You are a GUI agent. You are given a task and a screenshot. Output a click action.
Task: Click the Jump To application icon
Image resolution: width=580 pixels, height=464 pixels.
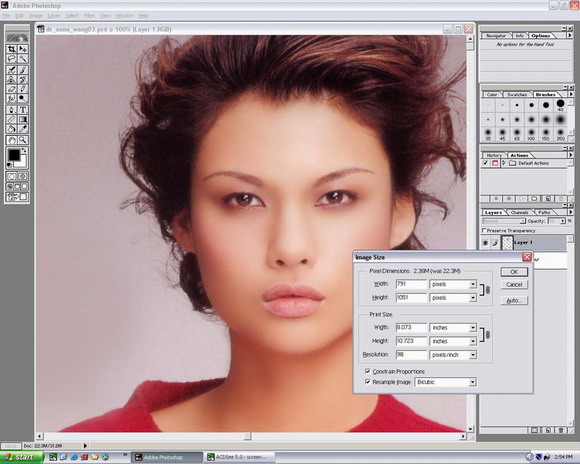click(x=17, y=197)
